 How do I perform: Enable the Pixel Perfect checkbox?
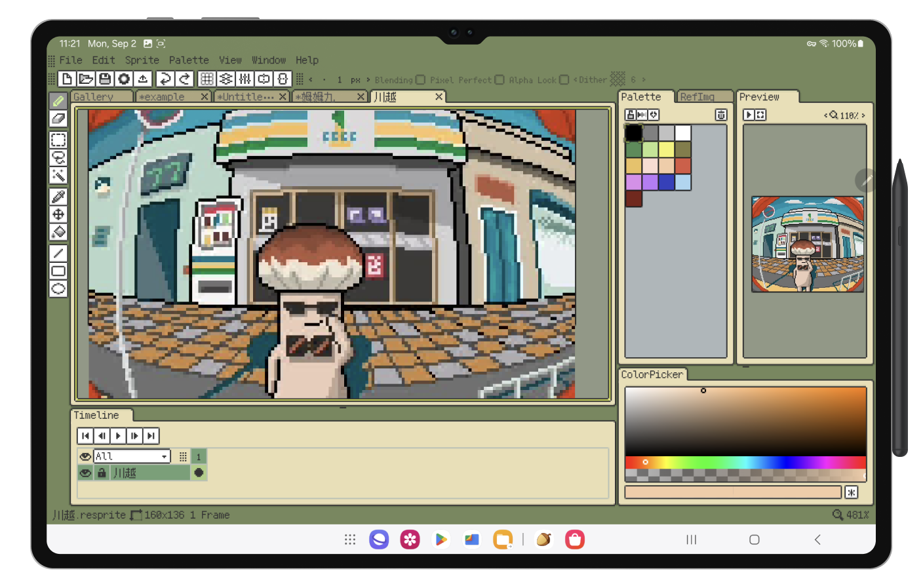tap(500, 80)
